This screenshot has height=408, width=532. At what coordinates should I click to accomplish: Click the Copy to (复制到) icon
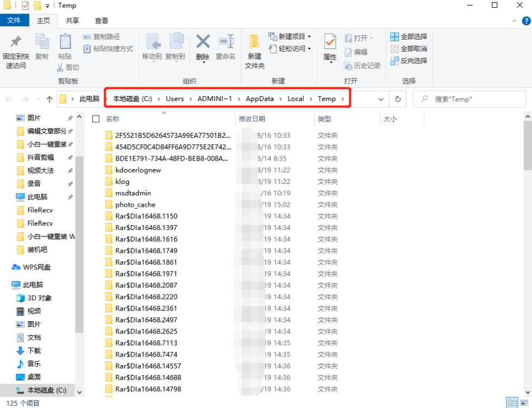click(x=176, y=42)
